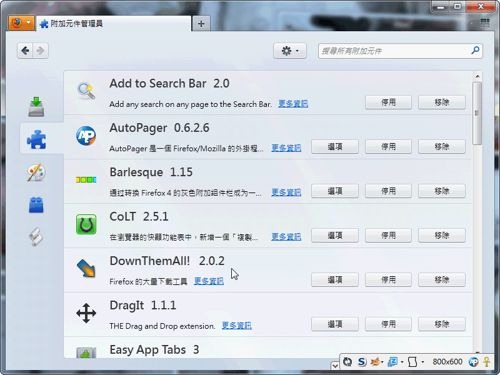
Task: Click the Barlesque colored bar icon
Action: click(86, 180)
